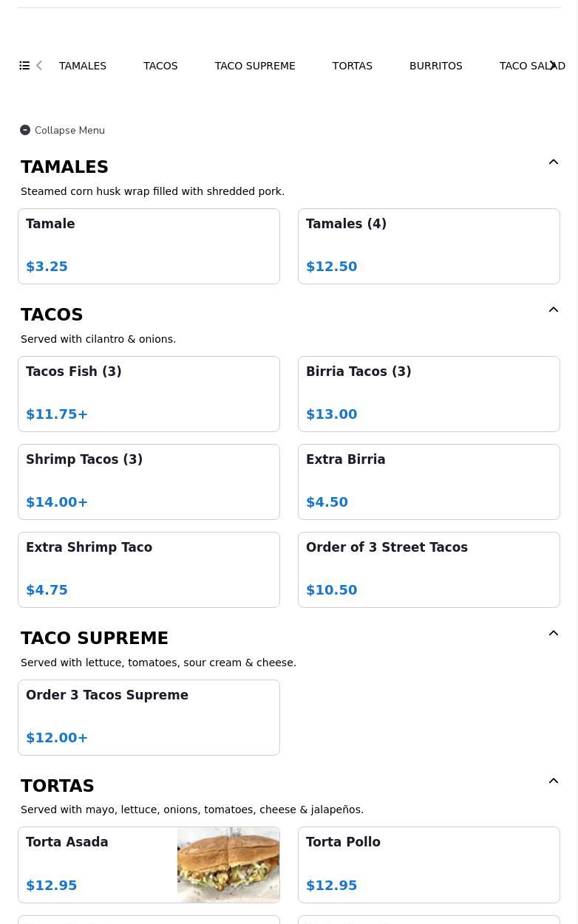Choose the Tamales (4) menu item
This screenshot has width=578, height=924.
coord(429,247)
